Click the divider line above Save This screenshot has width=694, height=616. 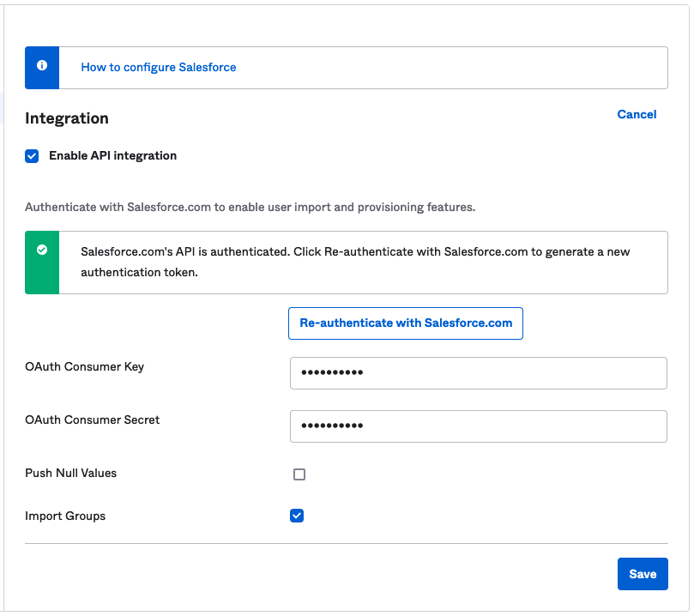pyautogui.click(x=346, y=543)
